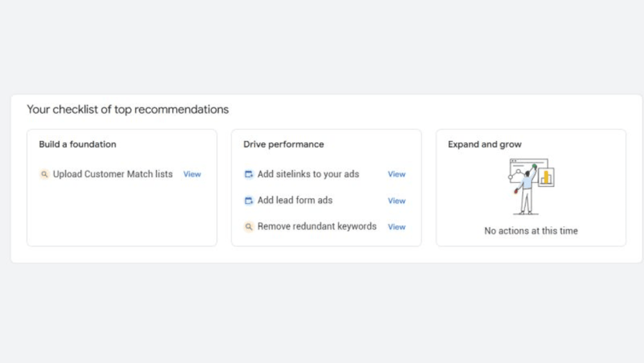Viewport: 644px width, 363px height.
Task: Select the Add sitelinks to your ads text
Action: tap(308, 174)
